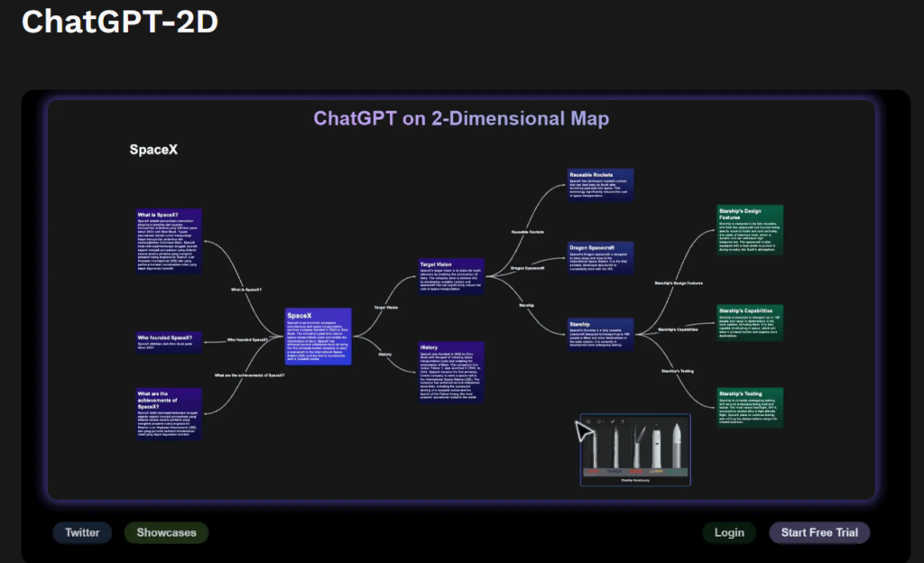
Task: Click the Login button
Action: point(729,532)
